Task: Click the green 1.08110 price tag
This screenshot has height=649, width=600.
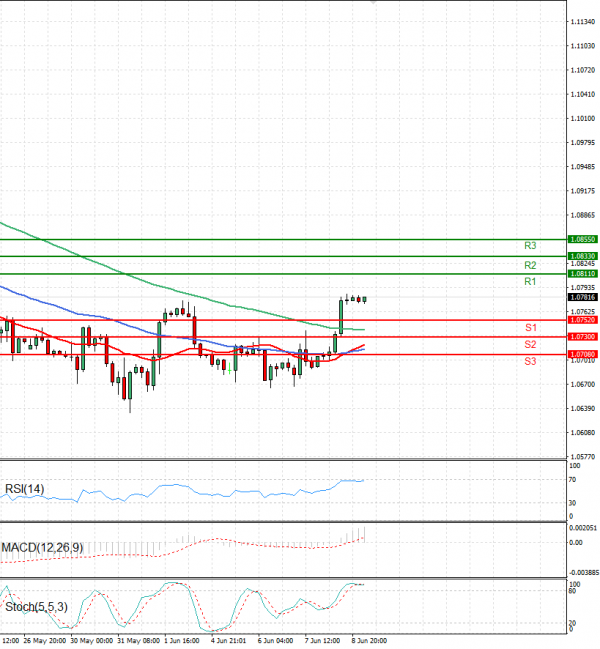Action: 582,273
